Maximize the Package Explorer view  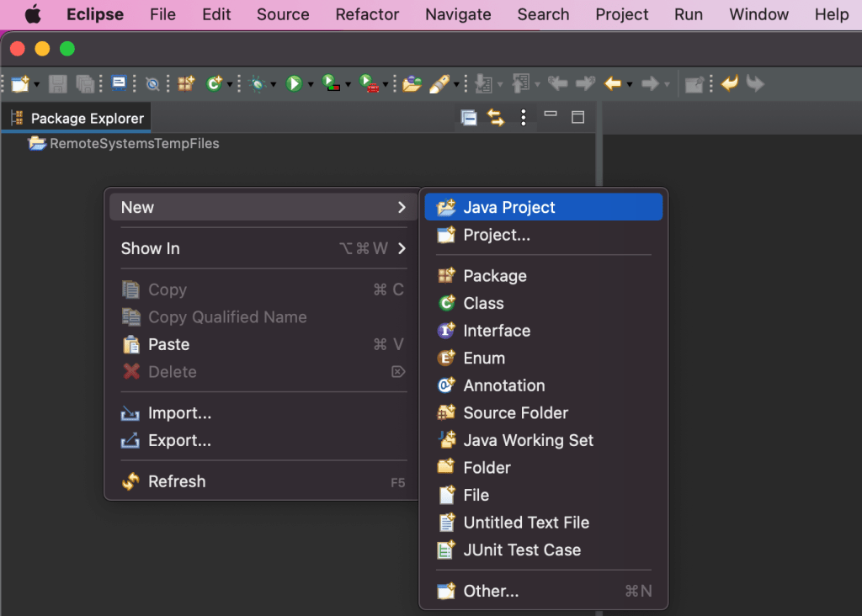577,117
